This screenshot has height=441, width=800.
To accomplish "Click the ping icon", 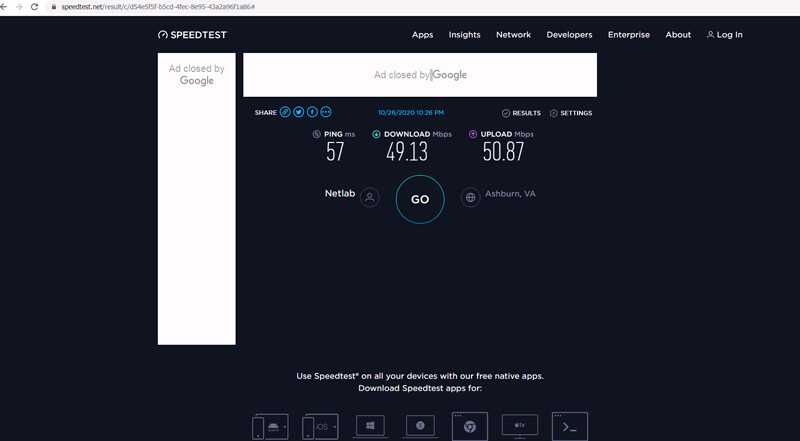I will [316, 134].
